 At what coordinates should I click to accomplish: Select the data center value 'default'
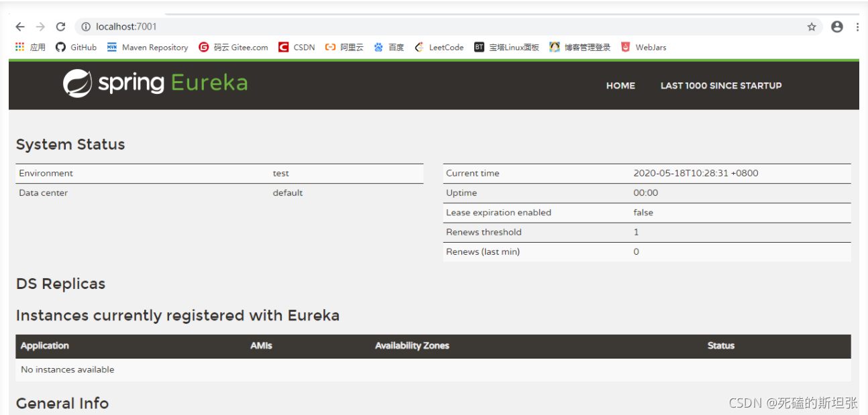288,192
